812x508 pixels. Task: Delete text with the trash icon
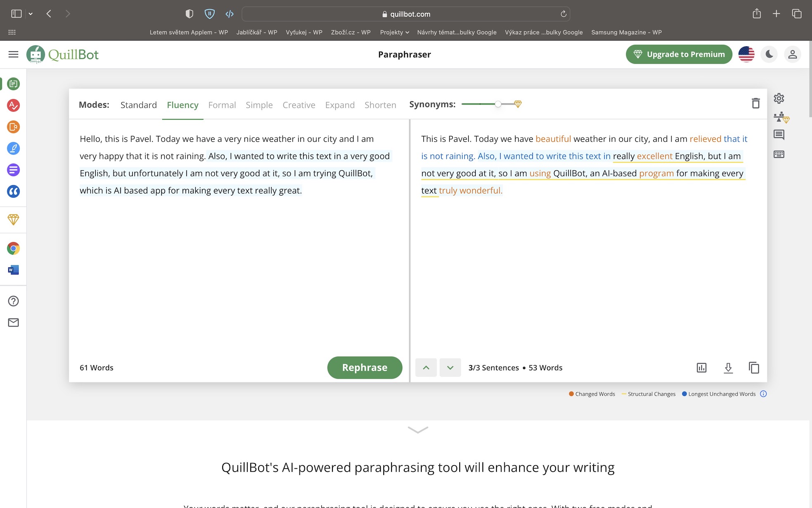[755, 103]
